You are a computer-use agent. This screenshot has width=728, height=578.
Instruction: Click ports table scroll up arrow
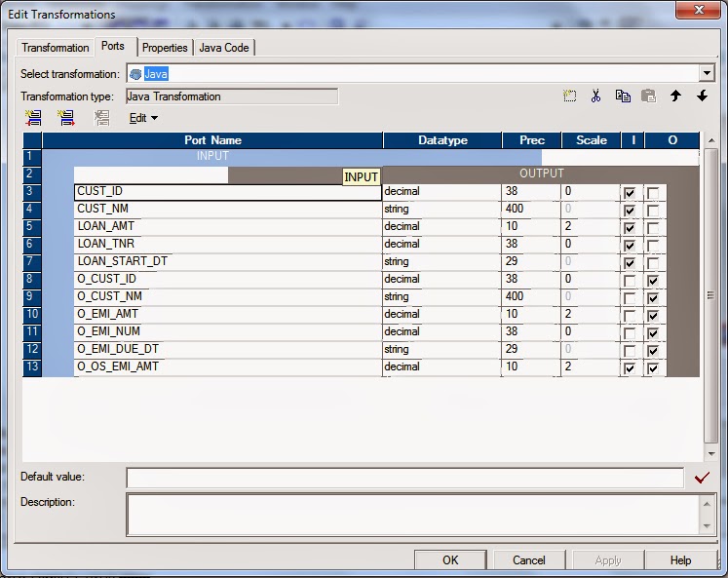point(710,139)
